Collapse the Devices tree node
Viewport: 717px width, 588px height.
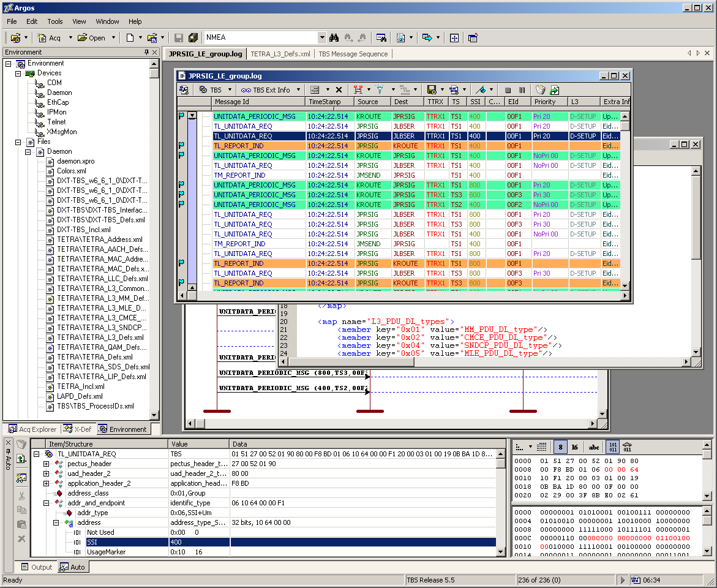[x=18, y=73]
